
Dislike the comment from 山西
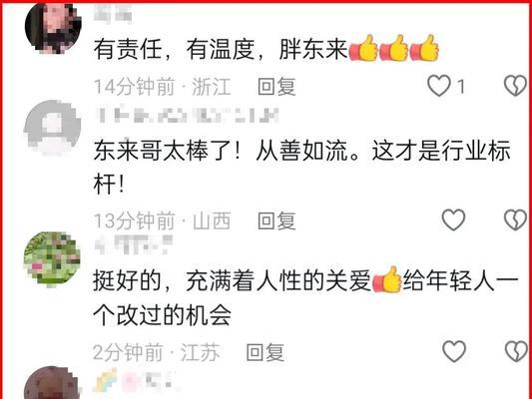515,220
